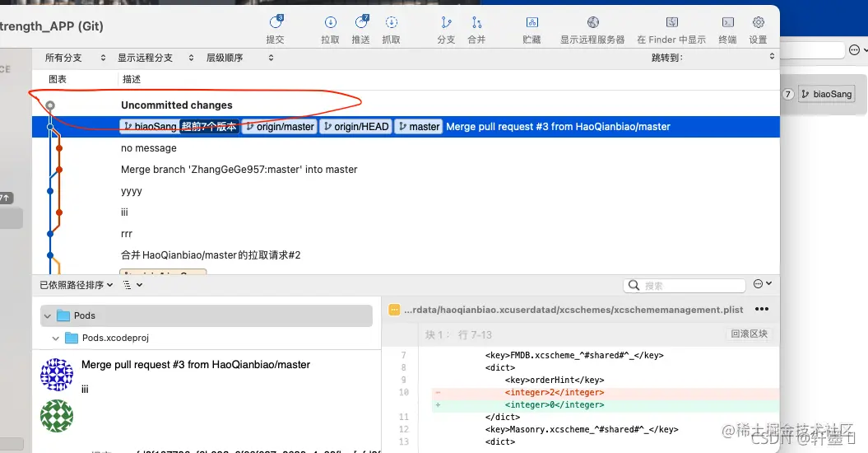Screen dimensions: 868x453
Task: Select the 'rrr' commit row
Action: (406, 234)
